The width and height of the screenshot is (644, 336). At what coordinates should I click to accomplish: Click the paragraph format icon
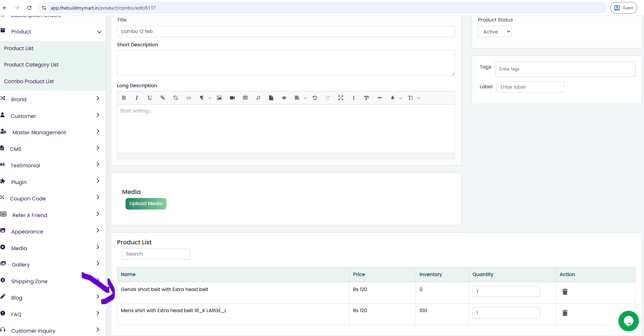coord(202,98)
